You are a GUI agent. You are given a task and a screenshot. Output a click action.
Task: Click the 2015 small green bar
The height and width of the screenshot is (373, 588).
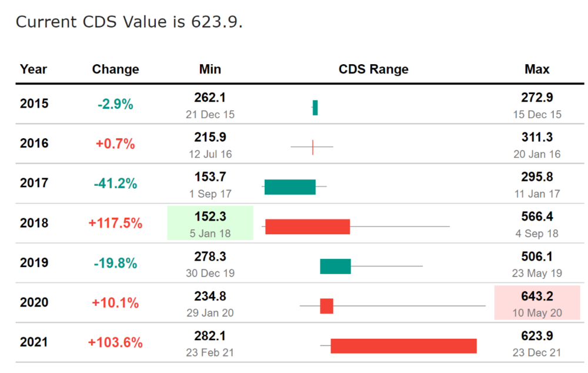click(x=315, y=108)
